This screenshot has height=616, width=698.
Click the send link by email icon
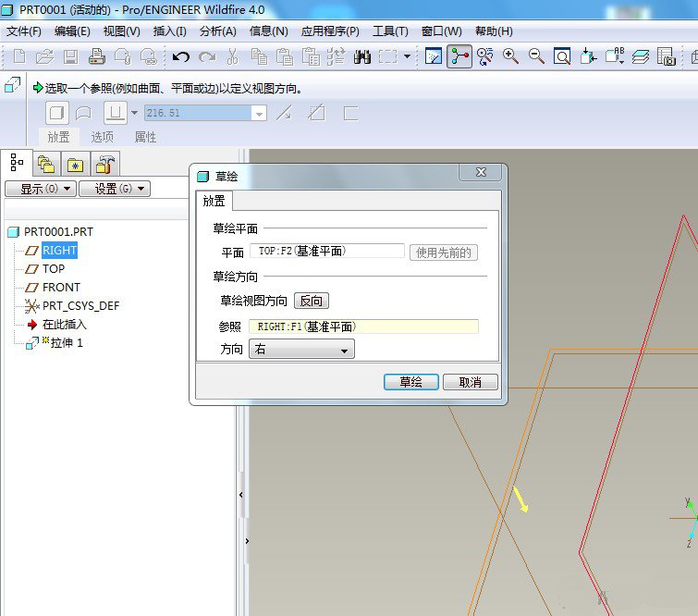[x=148, y=56]
